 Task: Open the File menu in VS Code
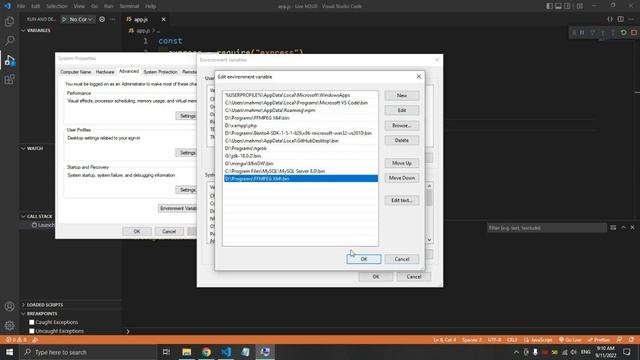point(20,6)
